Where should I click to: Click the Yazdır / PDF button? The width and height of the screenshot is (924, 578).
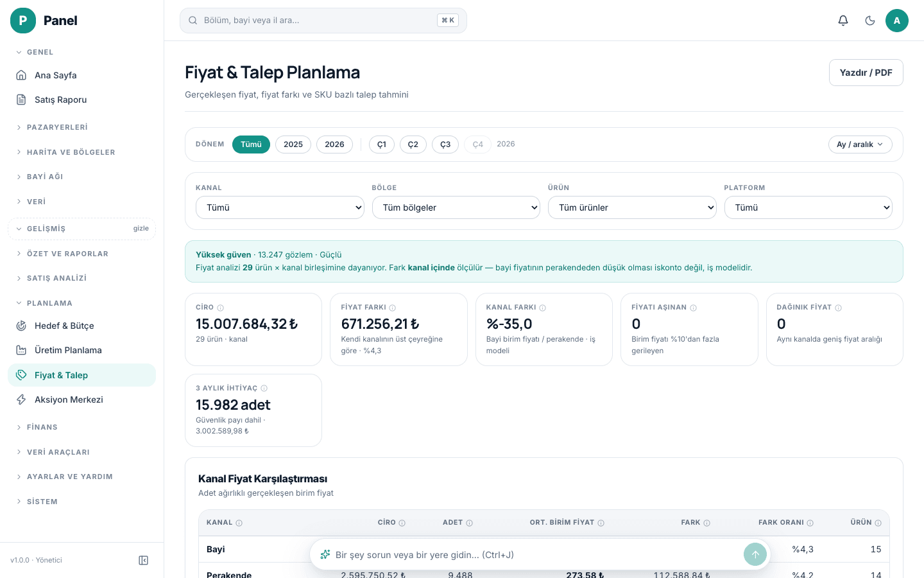click(866, 73)
